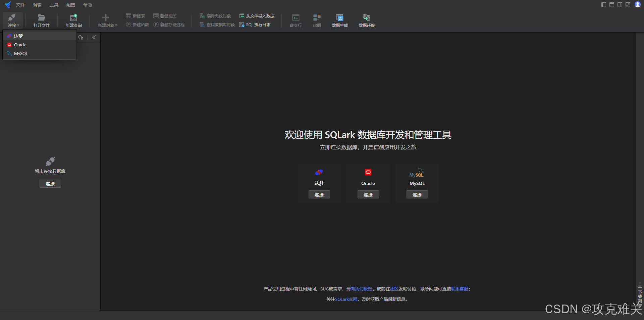
Task: Click the 连接 button on the Oracle card
Action: tap(368, 195)
